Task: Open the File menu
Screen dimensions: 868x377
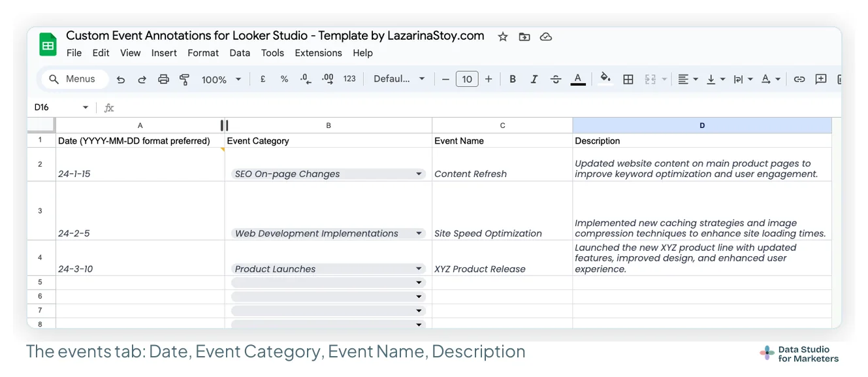Action: [74, 53]
